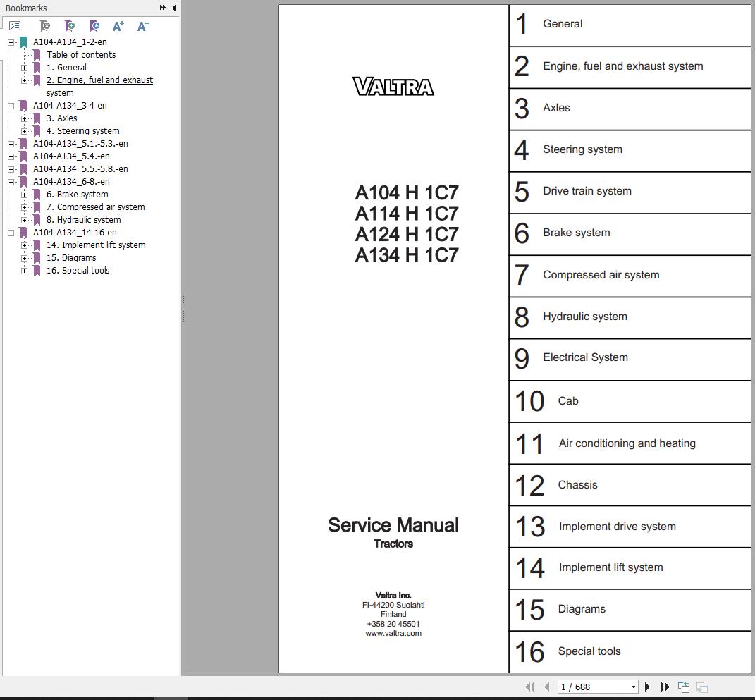This screenshot has height=700, width=755.
Task: Expand the 8. Hydraulic system bookmark
Action: pos(24,220)
